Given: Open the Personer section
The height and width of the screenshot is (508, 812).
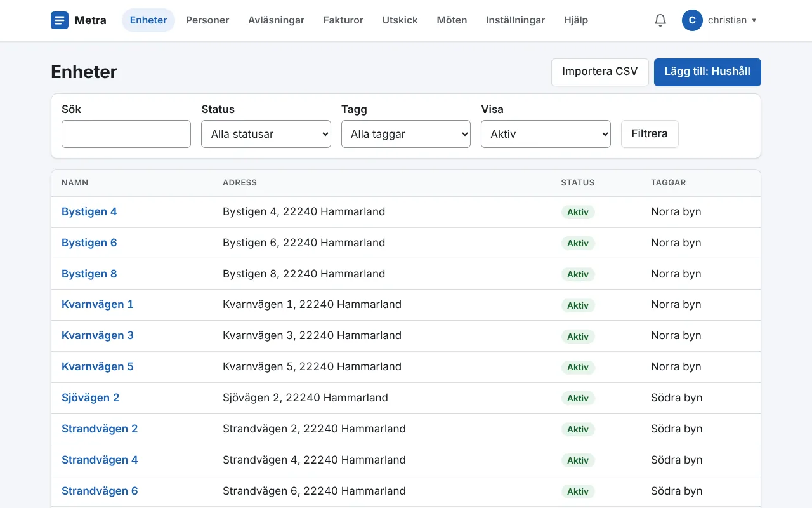Looking at the screenshot, I should (x=207, y=20).
